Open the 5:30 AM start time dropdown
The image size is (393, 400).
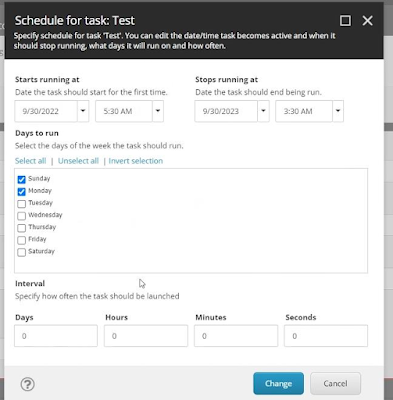[x=158, y=111]
